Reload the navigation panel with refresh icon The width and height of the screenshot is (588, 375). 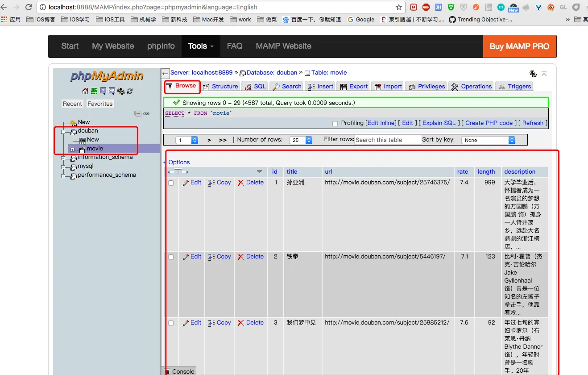click(x=130, y=91)
